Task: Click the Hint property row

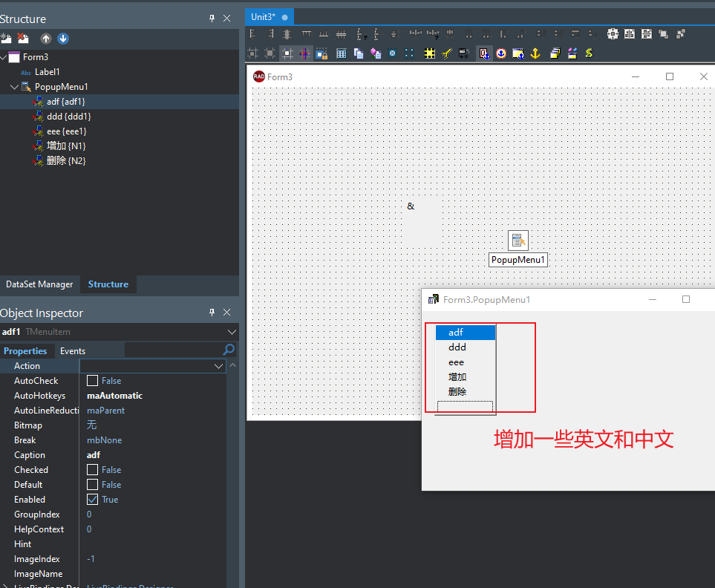Action: coord(113,543)
